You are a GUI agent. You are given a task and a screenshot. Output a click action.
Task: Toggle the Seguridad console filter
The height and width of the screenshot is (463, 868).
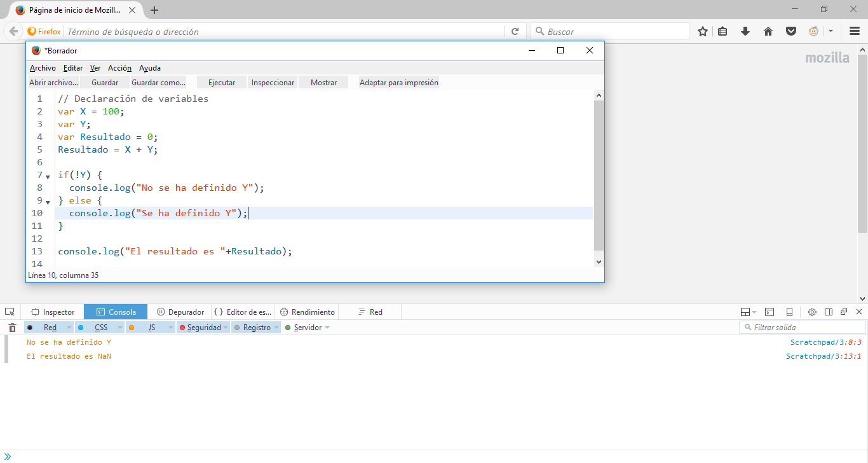click(x=203, y=328)
